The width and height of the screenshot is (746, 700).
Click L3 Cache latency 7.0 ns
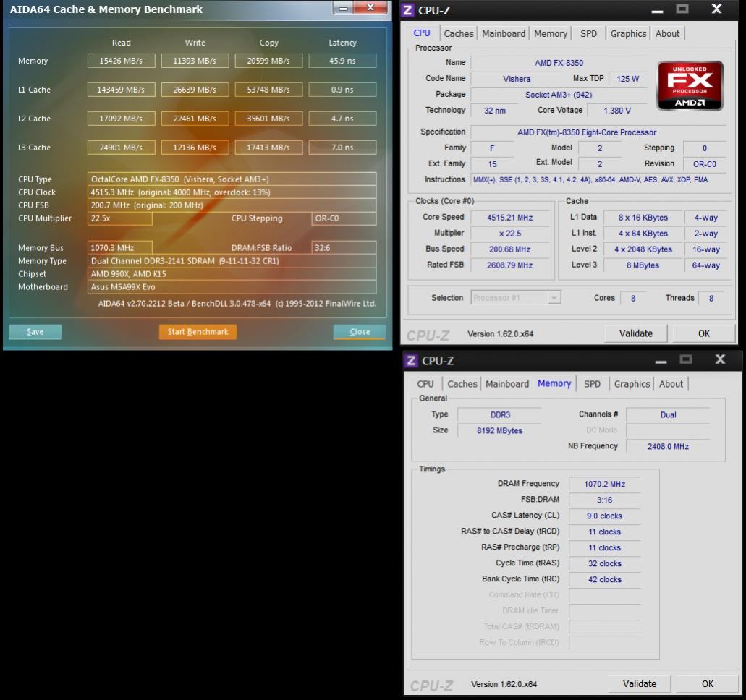pyautogui.click(x=342, y=148)
